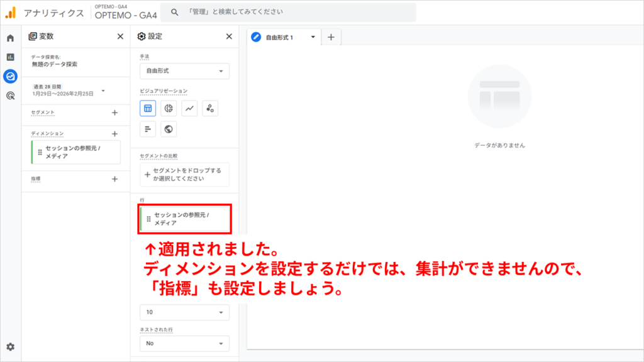Add a dimension with the plus button
The height and width of the screenshot is (362, 644).
tap(114, 134)
